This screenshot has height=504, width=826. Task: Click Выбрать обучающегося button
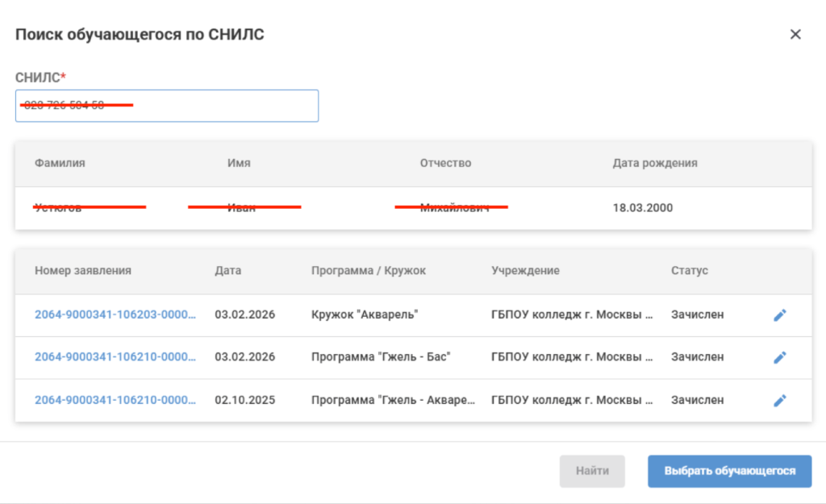pyautogui.click(x=729, y=471)
